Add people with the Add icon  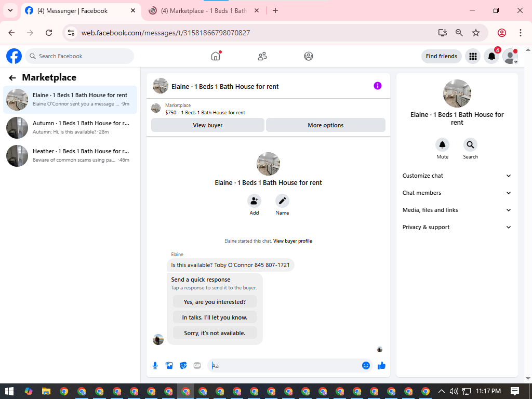254,201
